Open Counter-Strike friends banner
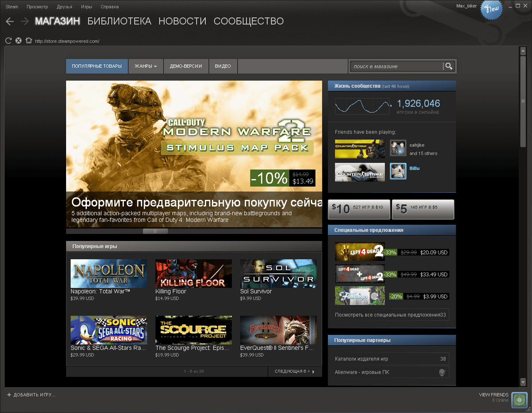Screen dimensions: 532x413 (360, 149)
